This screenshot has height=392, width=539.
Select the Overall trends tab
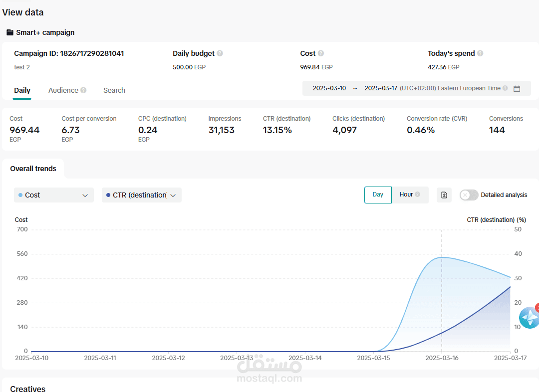pyautogui.click(x=33, y=169)
